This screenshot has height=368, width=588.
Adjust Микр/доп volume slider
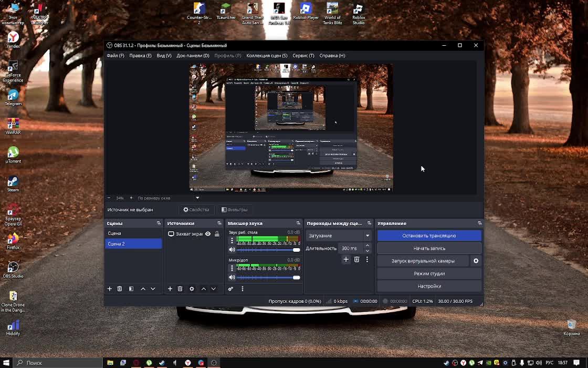coord(268,278)
